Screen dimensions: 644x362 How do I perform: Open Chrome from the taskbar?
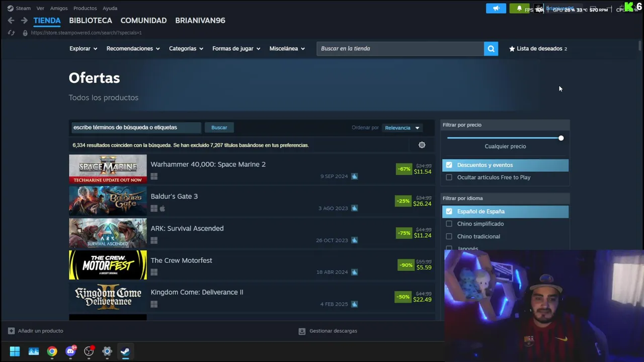click(x=52, y=351)
